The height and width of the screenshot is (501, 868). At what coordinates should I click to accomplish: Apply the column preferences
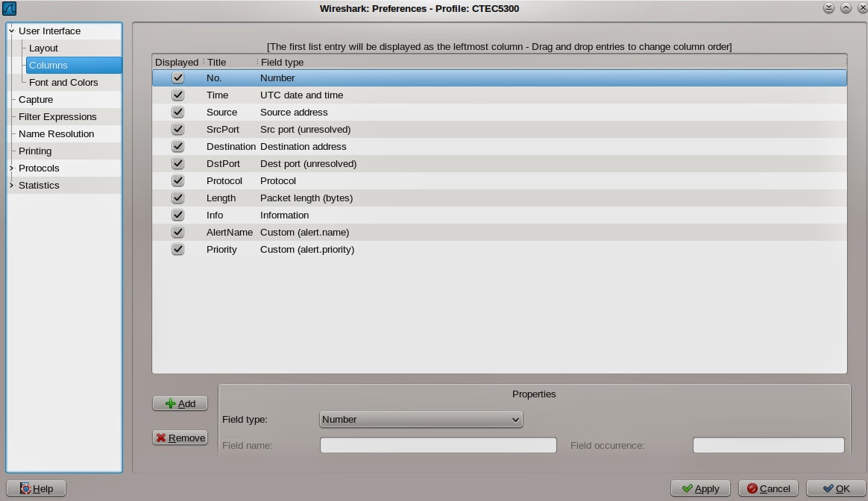click(x=700, y=488)
